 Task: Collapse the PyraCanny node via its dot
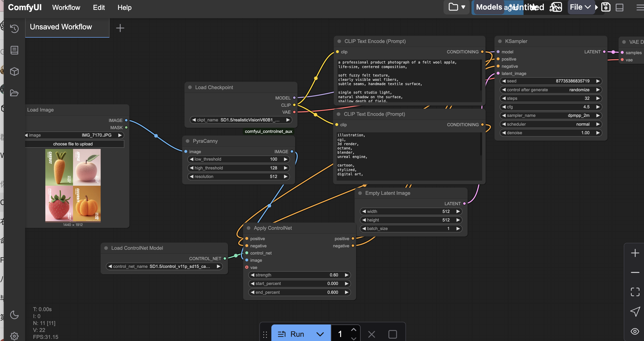tap(187, 141)
